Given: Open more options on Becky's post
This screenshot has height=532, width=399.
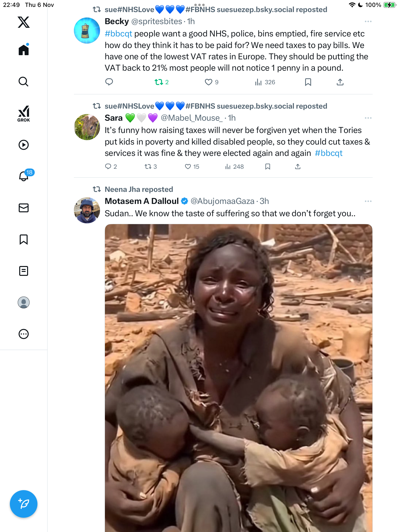Looking at the screenshot, I should [x=368, y=22].
